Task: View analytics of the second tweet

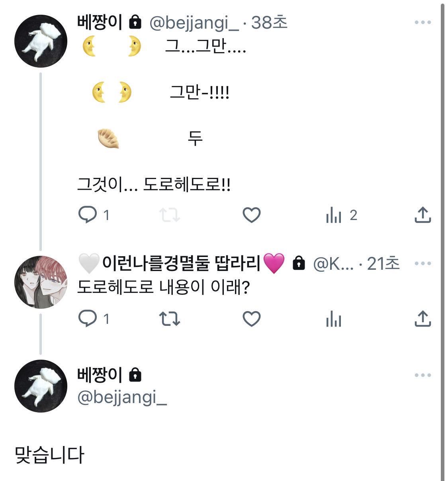Action: point(334,319)
